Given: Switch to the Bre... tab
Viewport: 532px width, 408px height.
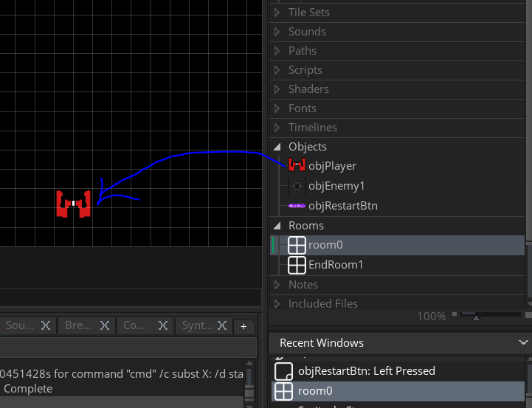Looking at the screenshot, I should [78, 325].
